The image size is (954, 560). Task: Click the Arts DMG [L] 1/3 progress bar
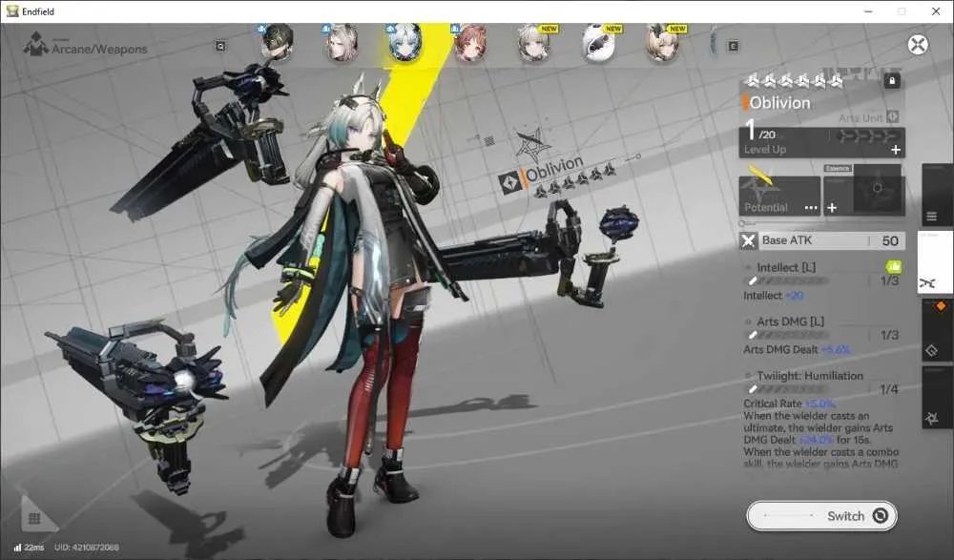tap(787, 335)
